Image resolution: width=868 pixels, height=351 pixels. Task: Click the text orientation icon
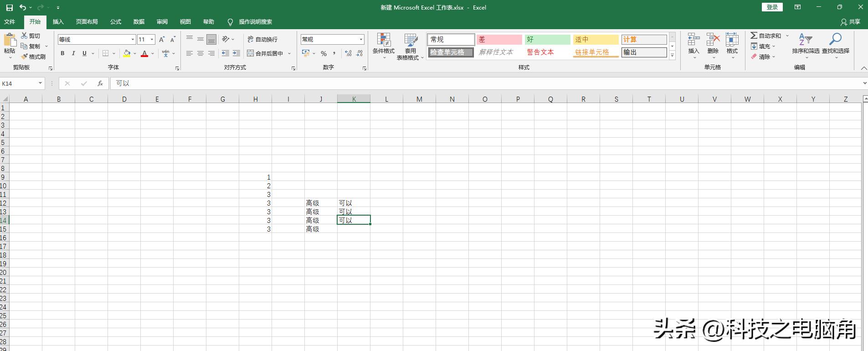coord(226,39)
